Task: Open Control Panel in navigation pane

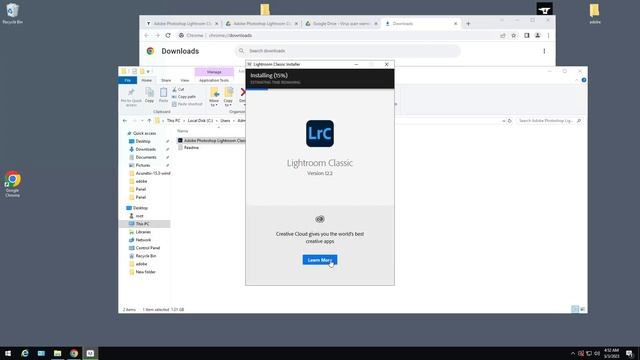Action: 147,248
